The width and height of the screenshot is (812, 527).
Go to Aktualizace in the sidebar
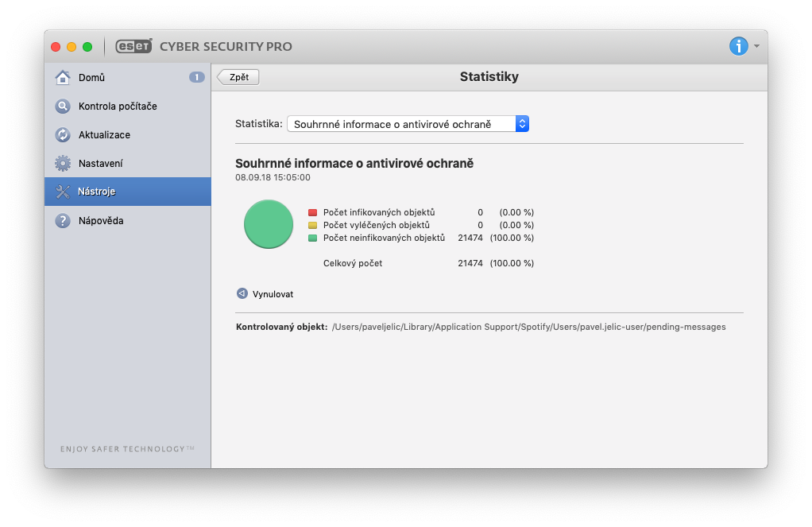[x=104, y=135]
